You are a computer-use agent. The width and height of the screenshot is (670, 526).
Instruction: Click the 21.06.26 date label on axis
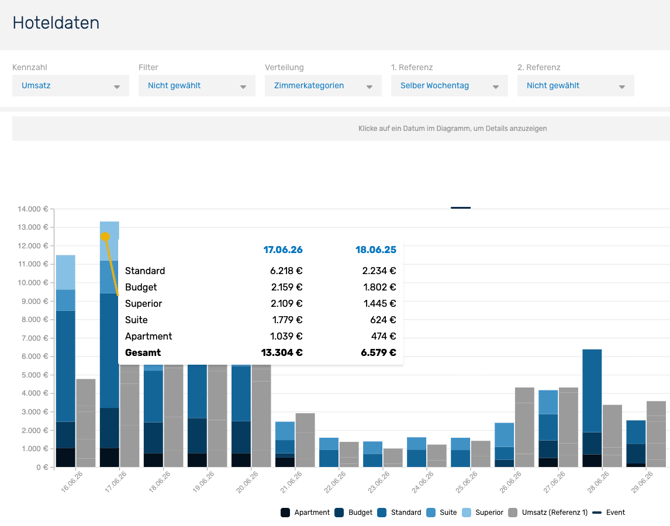tap(290, 486)
